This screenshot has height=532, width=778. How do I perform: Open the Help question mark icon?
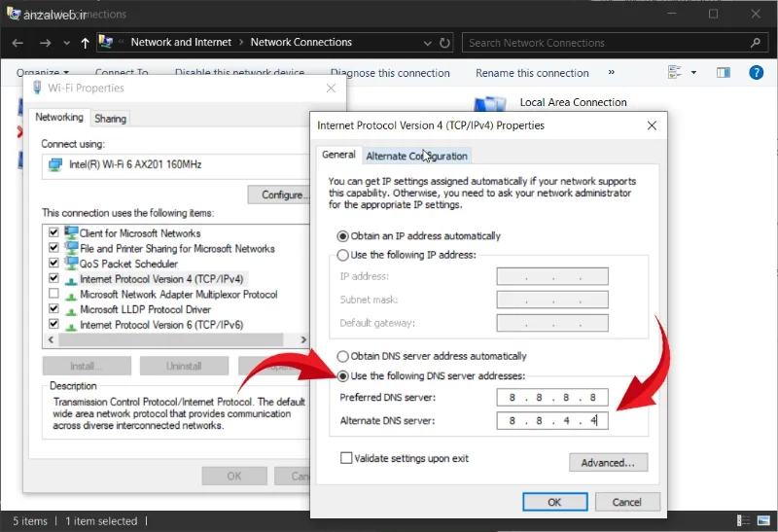coord(756,73)
